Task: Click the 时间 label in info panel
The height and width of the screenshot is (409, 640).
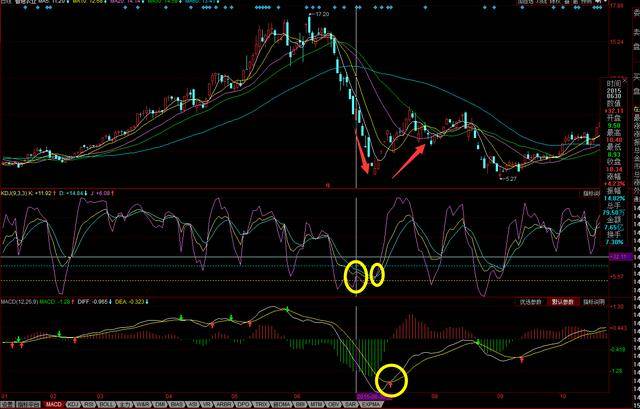Action: pos(613,83)
